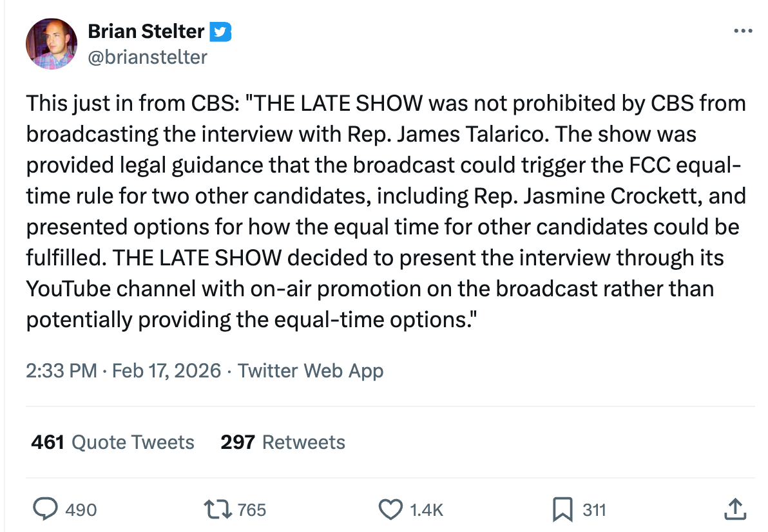Click the 2:33 PM Feb 17, 2026 timestamp
The image size is (768, 532).
point(123,371)
